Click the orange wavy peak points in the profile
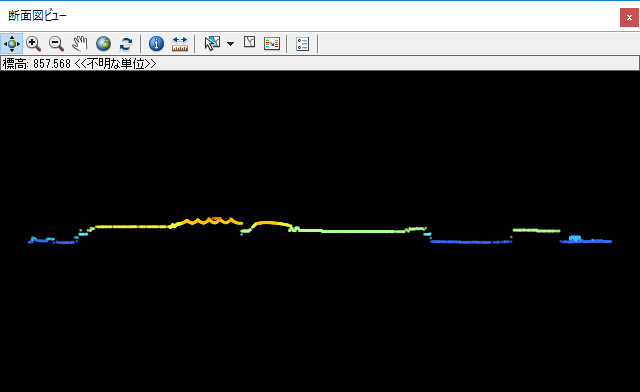Viewport: 640px width, 392px height. point(206,221)
